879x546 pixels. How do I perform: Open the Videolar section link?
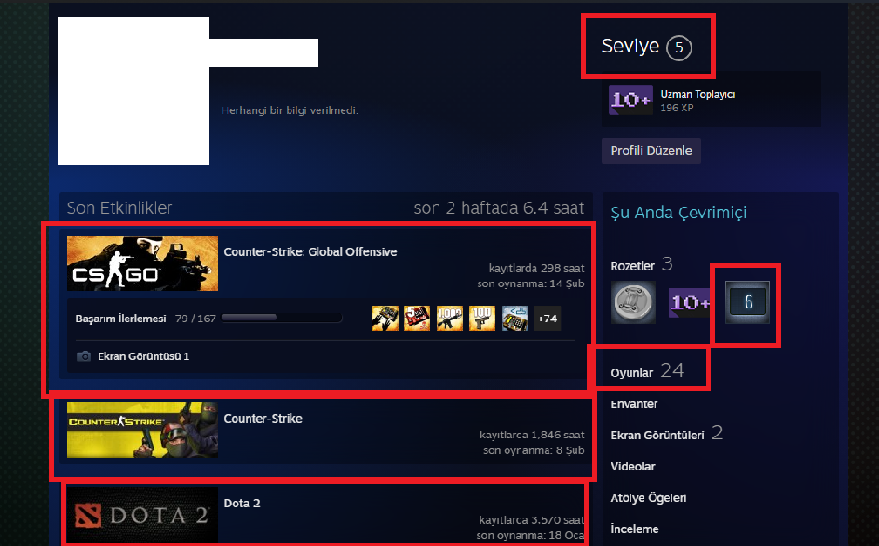[633, 466]
